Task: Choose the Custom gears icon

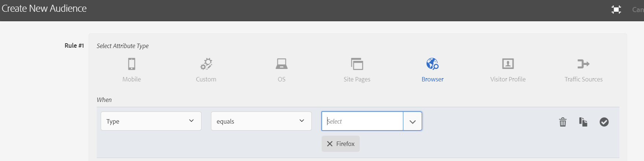Action: [x=206, y=64]
